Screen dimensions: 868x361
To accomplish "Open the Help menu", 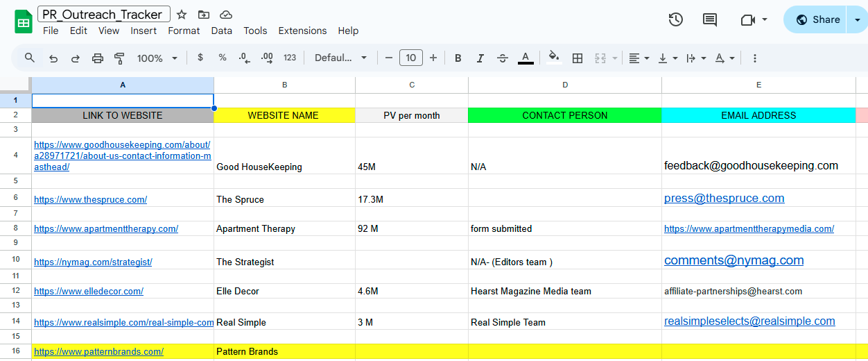I will (348, 31).
